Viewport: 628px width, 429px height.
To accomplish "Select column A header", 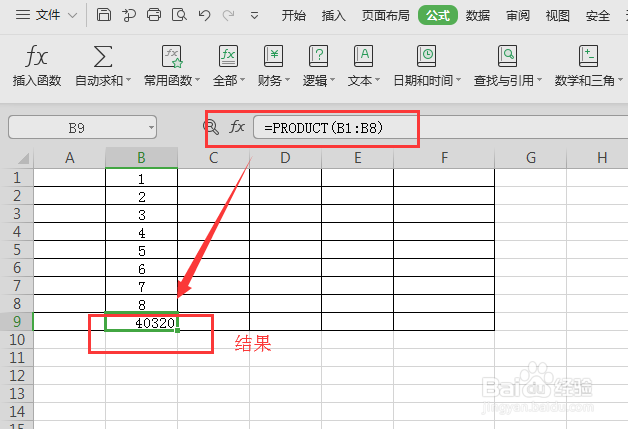I will [70, 158].
